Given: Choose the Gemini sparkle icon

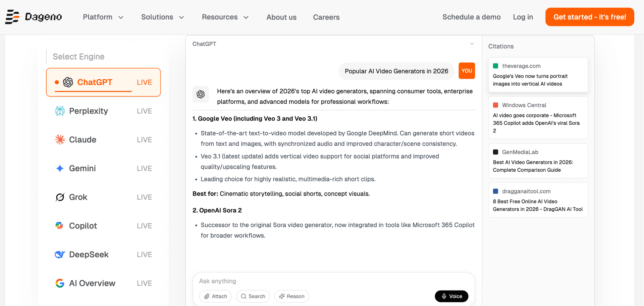Looking at the screenshot, I should pyautogui.click(x=60, y=168).
